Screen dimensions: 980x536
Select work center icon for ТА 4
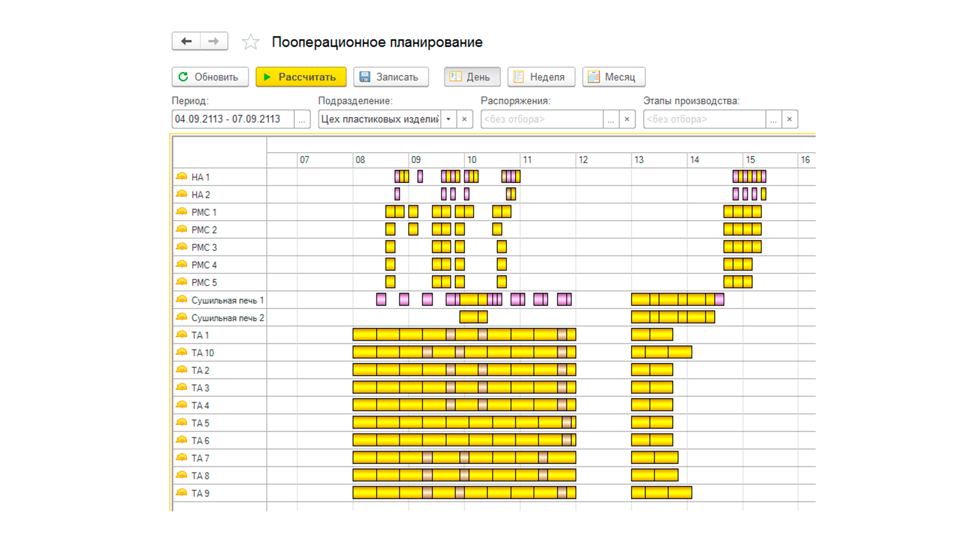click(x=182, y=404)
